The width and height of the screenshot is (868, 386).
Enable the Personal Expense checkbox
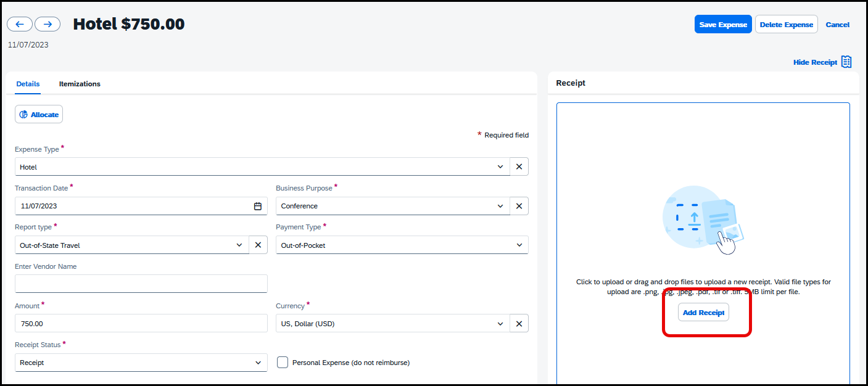[x=282, y=362]
